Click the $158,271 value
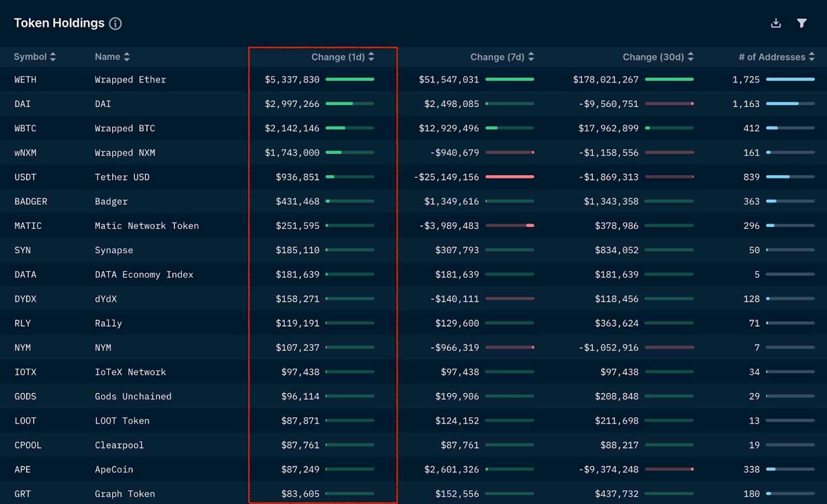This screenshot has width=827, height=504. coord(297,299)
